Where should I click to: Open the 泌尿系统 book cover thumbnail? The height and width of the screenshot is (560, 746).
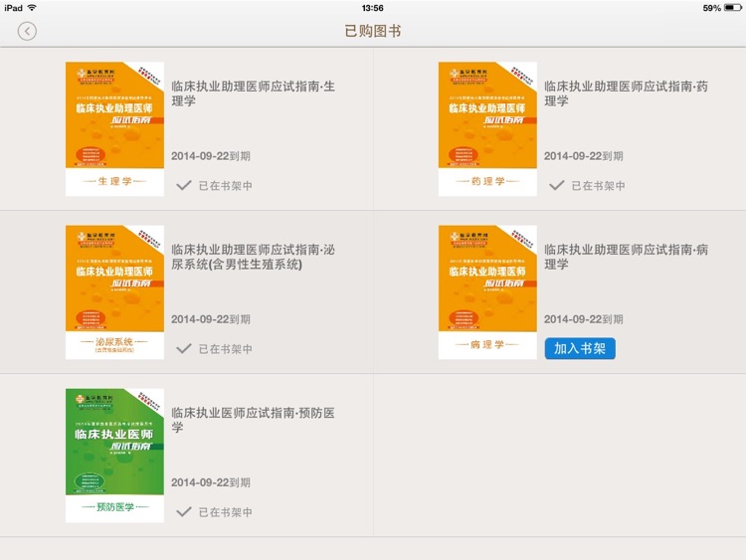pyautogui.click(x=114, y=292)
